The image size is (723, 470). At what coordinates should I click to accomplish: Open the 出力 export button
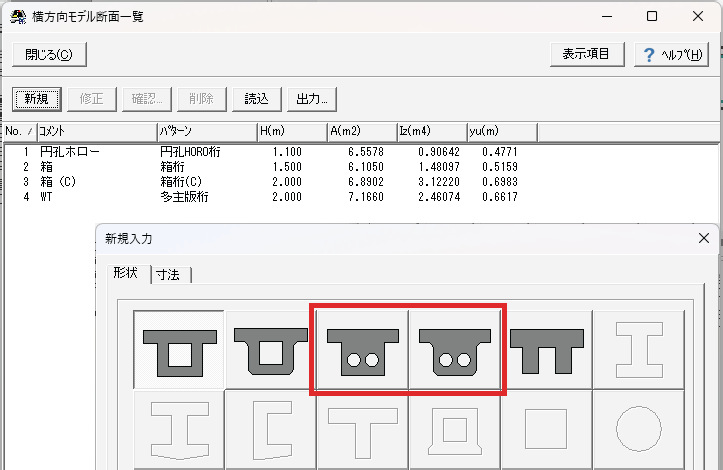[312, 99]
